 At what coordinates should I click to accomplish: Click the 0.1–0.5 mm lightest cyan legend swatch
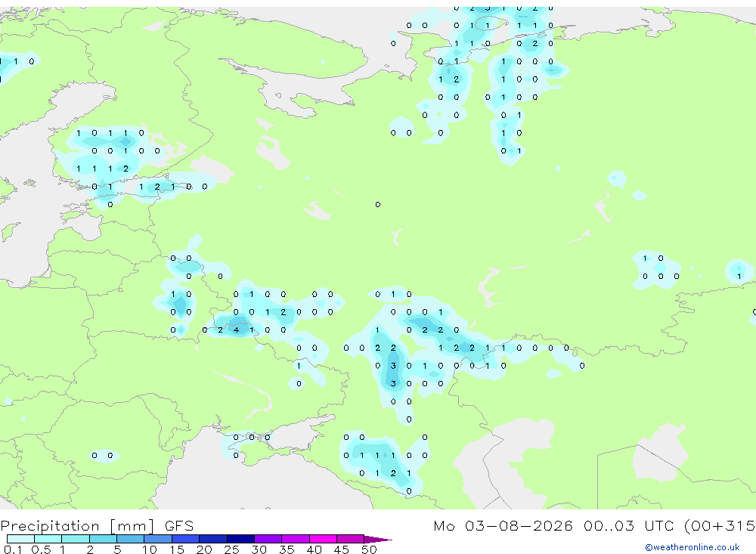coord(20,539)
